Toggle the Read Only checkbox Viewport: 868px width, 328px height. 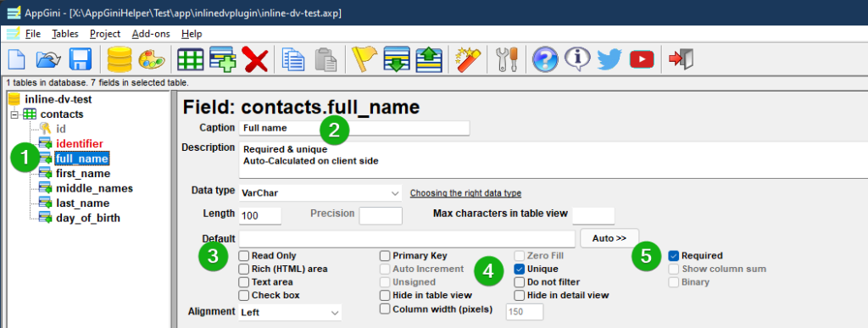point(243,256)
